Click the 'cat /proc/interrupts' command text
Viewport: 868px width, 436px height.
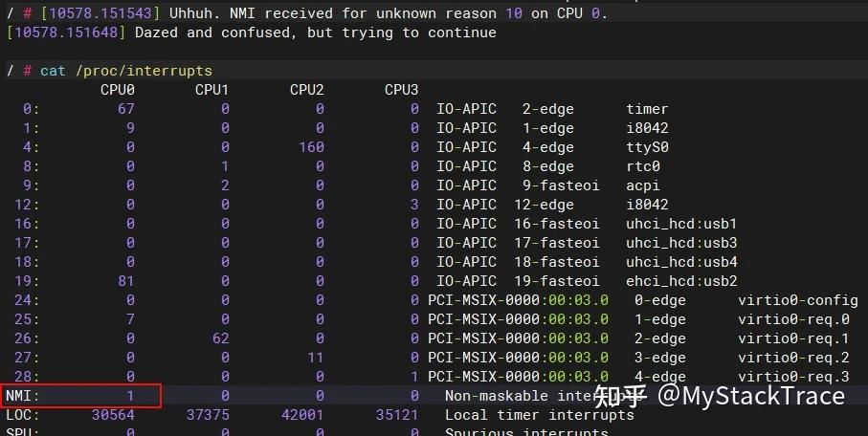pos(126,71)
